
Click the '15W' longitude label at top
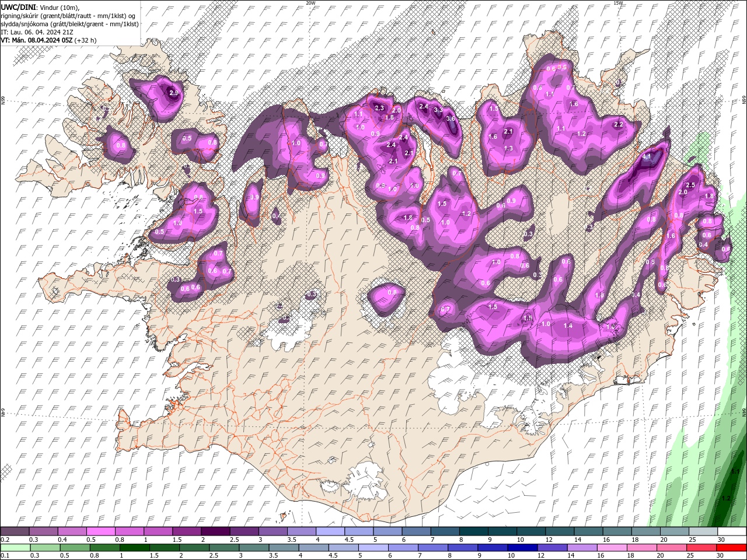point(618,3)
